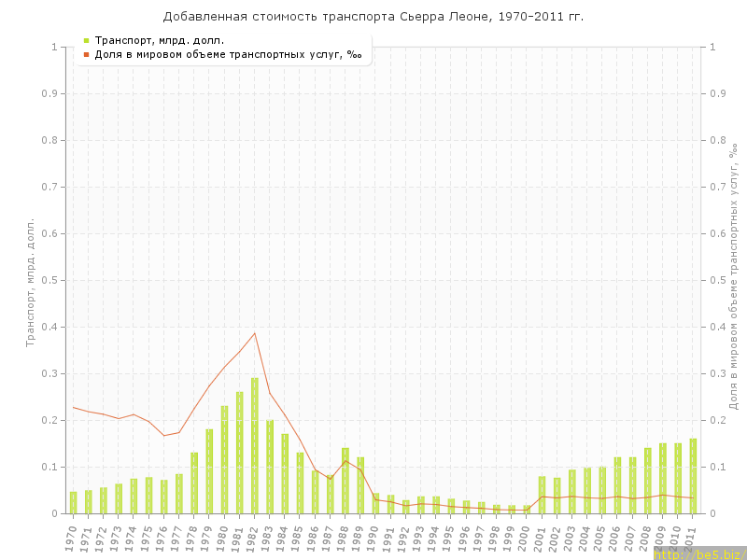747x560 pixels.
Task: Click the orange line peak at 1982
Action: [x=255, y=333]
